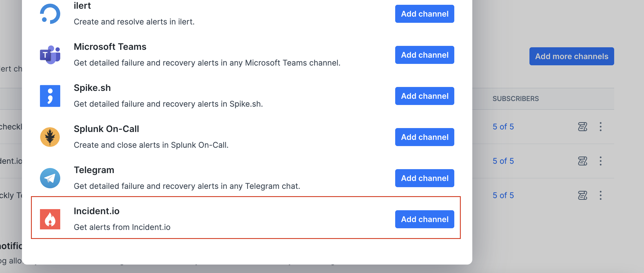Click 'Get alerts from Incident.io' description

coord(122,227)
